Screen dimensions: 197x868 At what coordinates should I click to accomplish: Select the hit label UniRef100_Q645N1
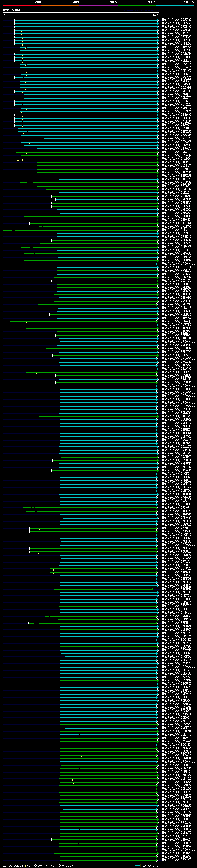[177, 196]
